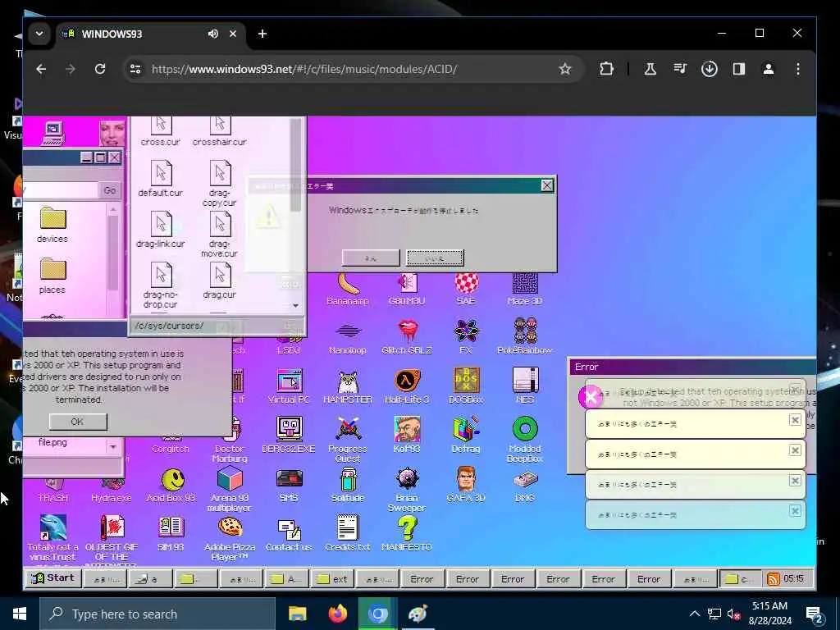The width and height of the screenshot is (840, 630).
Task: Mute the WINDOWS93 tab audio
Action: pyautogui.click(x=213, y=34)
